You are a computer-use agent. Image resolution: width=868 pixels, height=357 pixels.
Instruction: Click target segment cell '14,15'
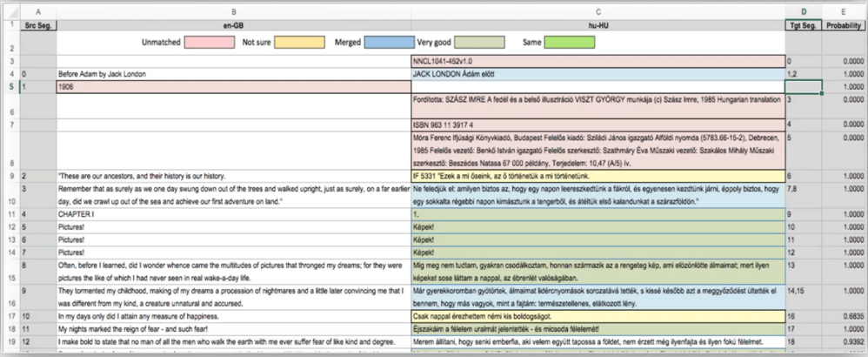(x=804, y=297)
